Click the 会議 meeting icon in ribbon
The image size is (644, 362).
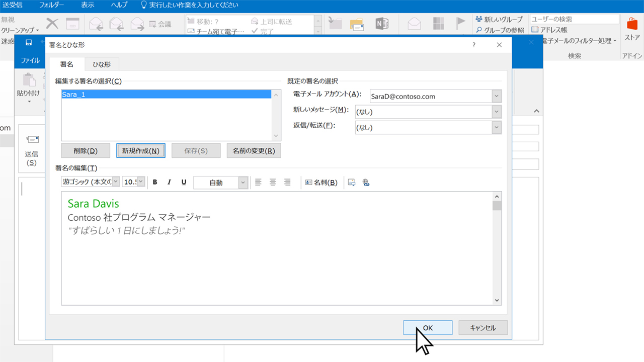coord(160,24)
